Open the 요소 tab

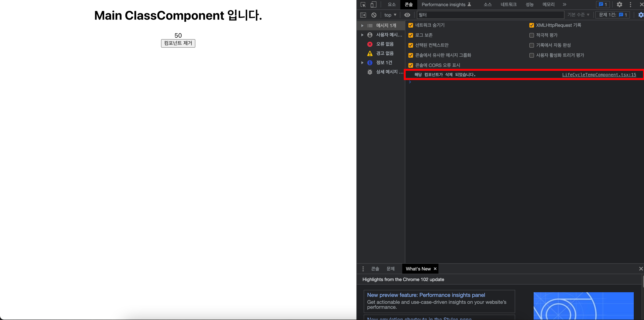pos(391,4)
